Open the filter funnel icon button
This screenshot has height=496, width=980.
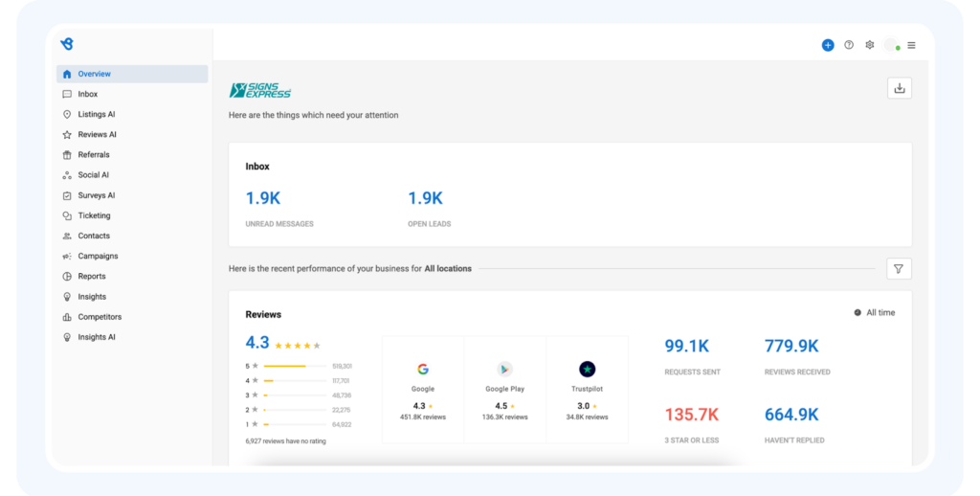click(899, 269)
